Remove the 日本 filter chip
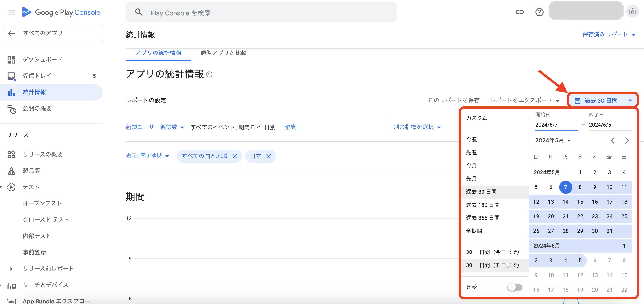644x304 pixels. point(268,156)
